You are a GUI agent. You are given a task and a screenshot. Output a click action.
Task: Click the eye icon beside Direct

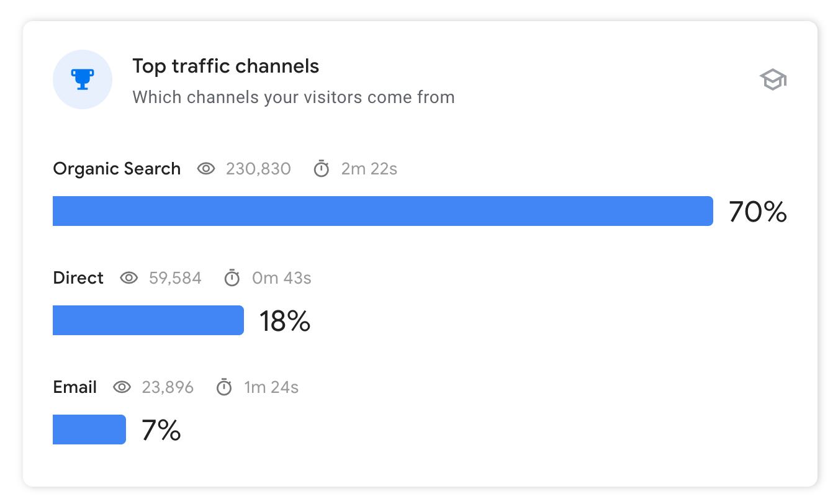click(128, 278)
